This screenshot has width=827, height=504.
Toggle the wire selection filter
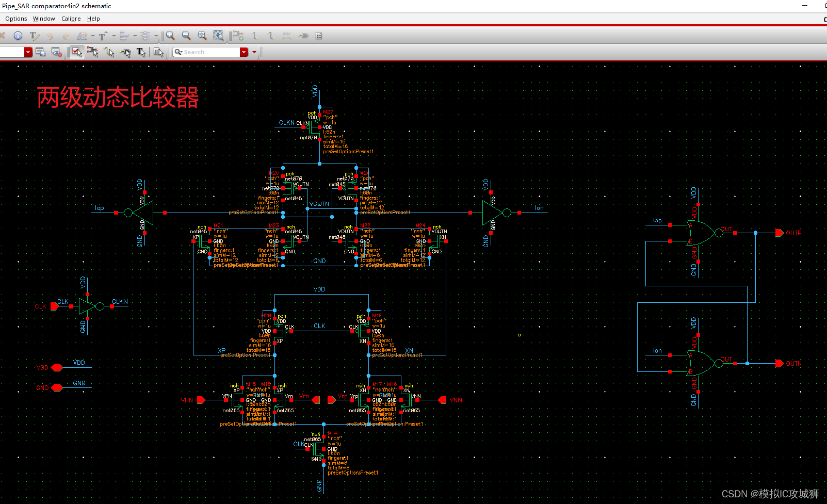[x=109, y=52]
